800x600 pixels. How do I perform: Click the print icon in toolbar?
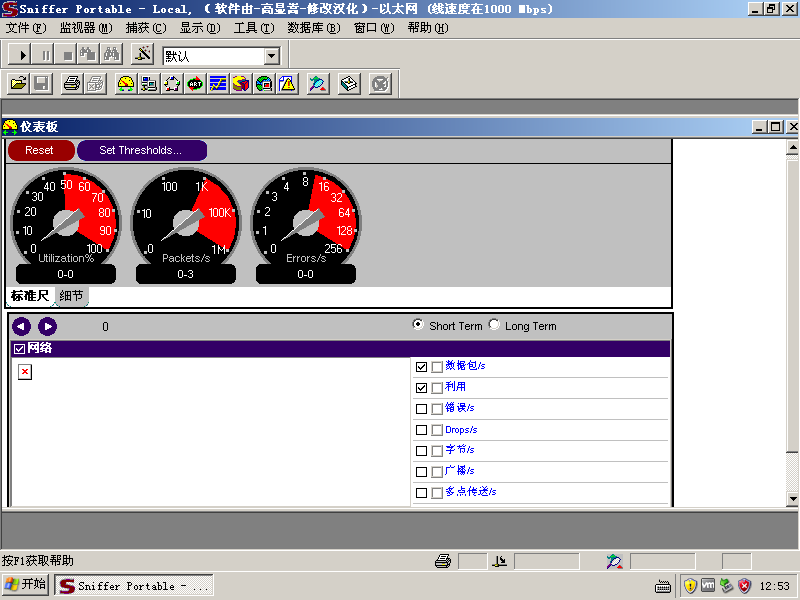point(72,84)
